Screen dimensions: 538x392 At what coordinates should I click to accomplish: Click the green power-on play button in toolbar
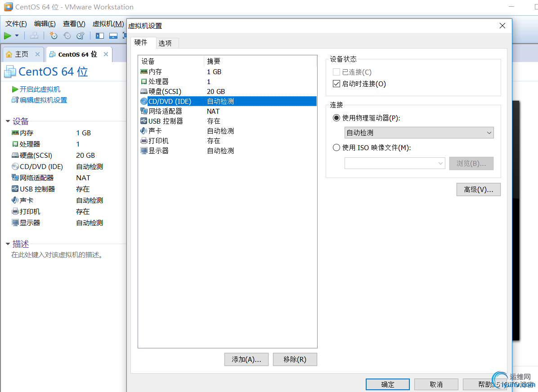[x=8, y=36]
